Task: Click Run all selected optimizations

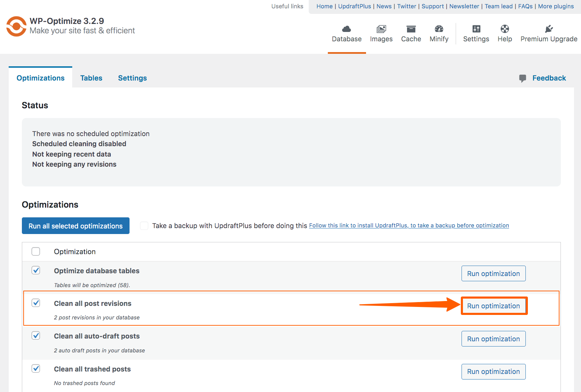Action: pyautogui.click(x=75, y=226)
